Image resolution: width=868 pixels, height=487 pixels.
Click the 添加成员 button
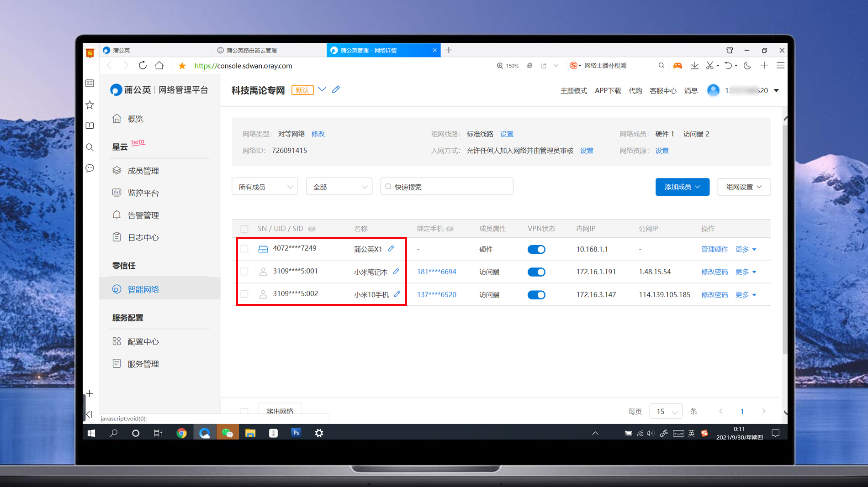tap(682, 187)
